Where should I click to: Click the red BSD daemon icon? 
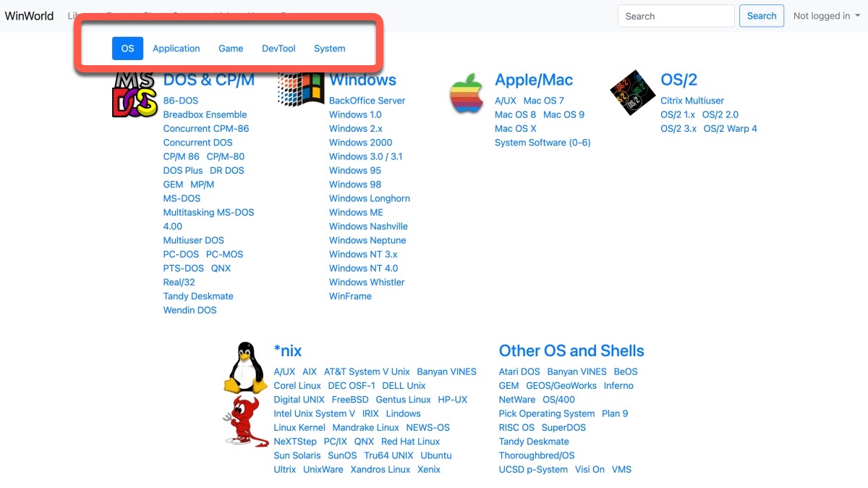[x=245, y=421]
